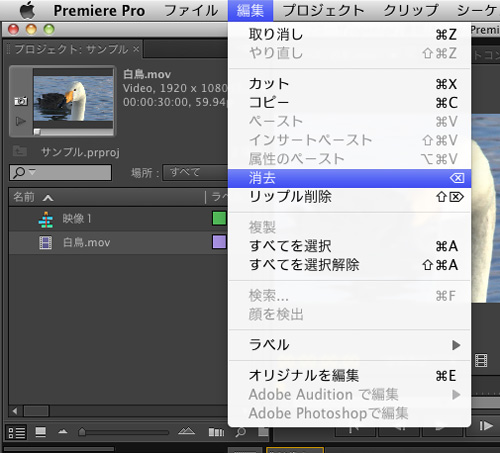
Task: Select the 白鳥.mov clip row
Action: pos(118,242)
